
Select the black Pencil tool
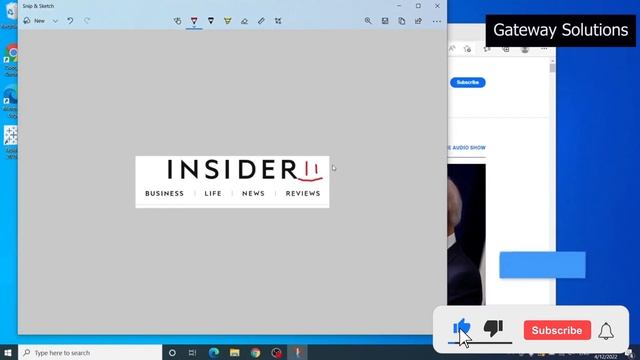point(211,21)
